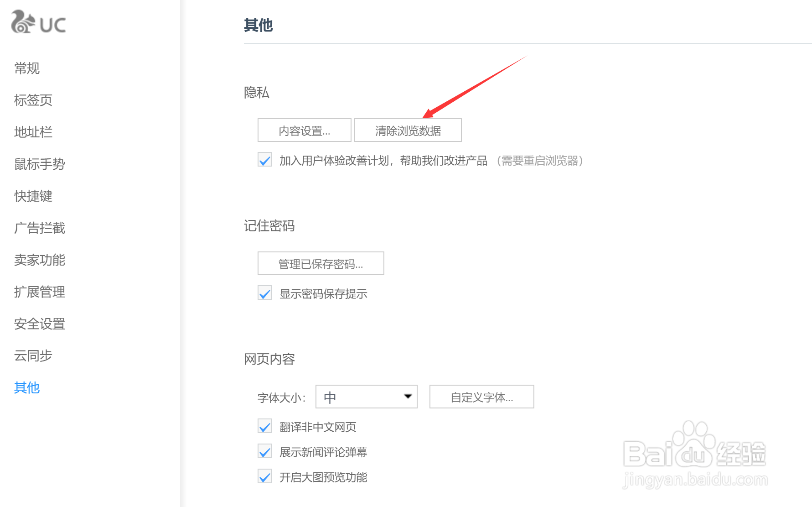Go to 标签页 settings
Viewport: 812px width, 507px height.
[x=33, y=100]
